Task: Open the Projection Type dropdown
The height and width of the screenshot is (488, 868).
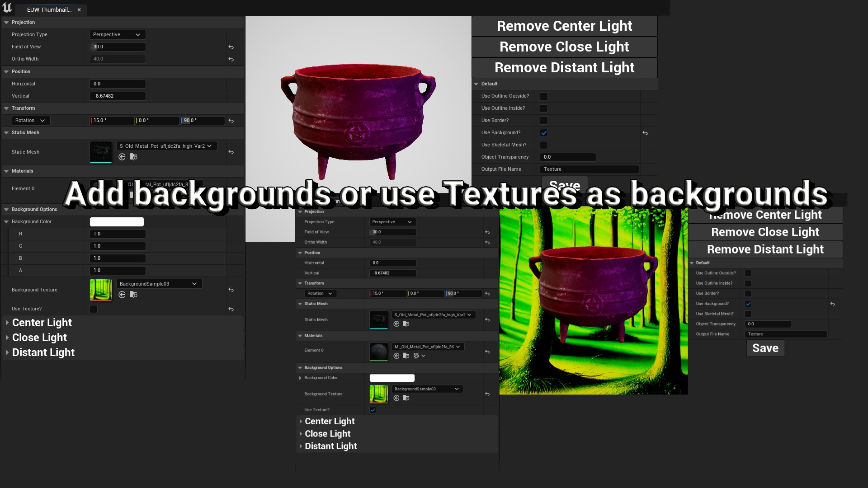Action: coord(117,34)
